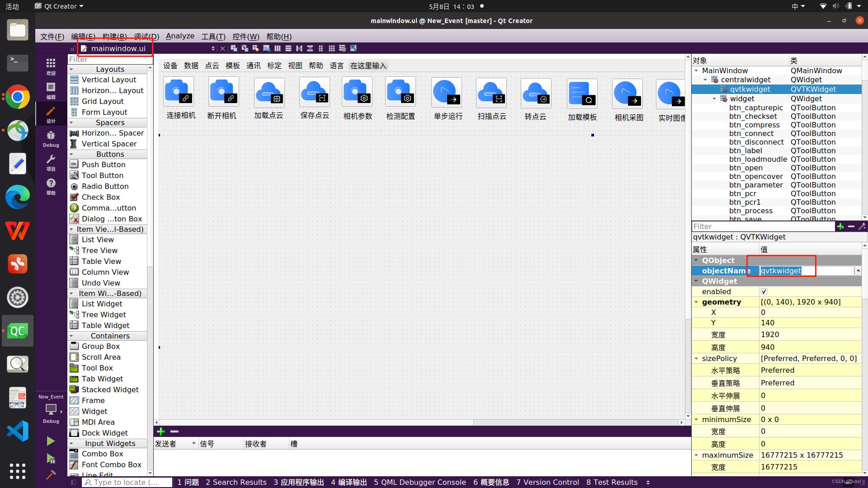The width and height of the screenshot is (868, 488).
Task: Select the 连接相机 tool in the toolbar
Action: point(179,92)
